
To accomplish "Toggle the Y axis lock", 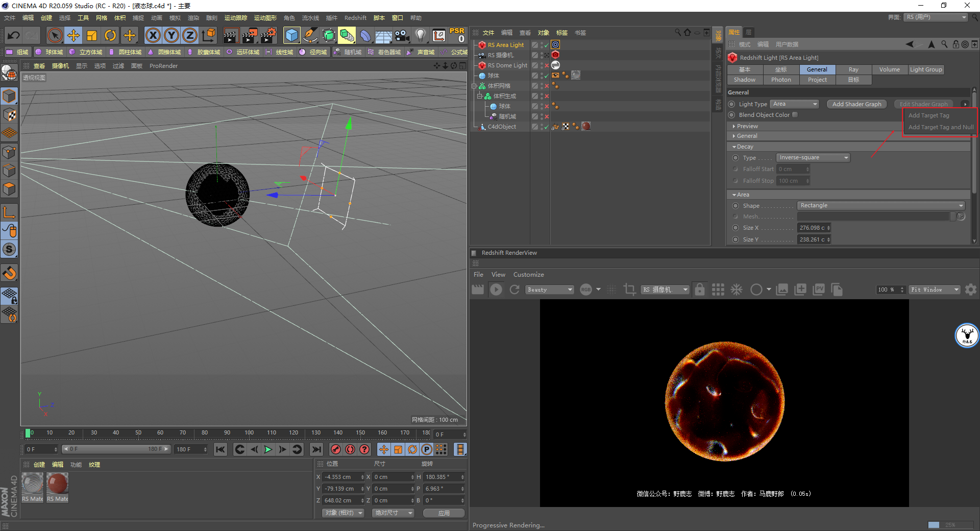I will pyautogui.click(x=171, y=36).
